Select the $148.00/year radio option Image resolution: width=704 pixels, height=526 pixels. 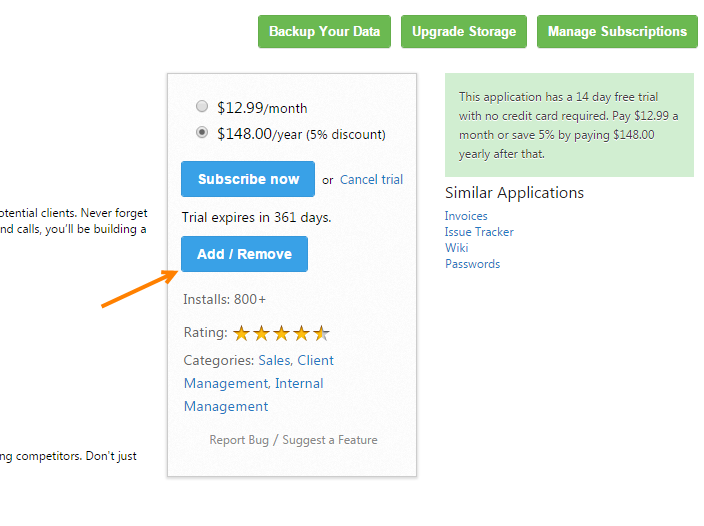202,132
